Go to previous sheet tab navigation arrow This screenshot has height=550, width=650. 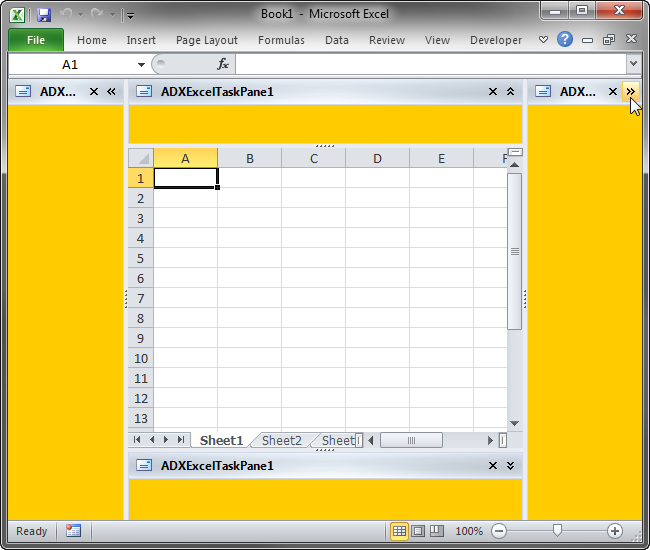pyautogui.click(x=152, y=440)
